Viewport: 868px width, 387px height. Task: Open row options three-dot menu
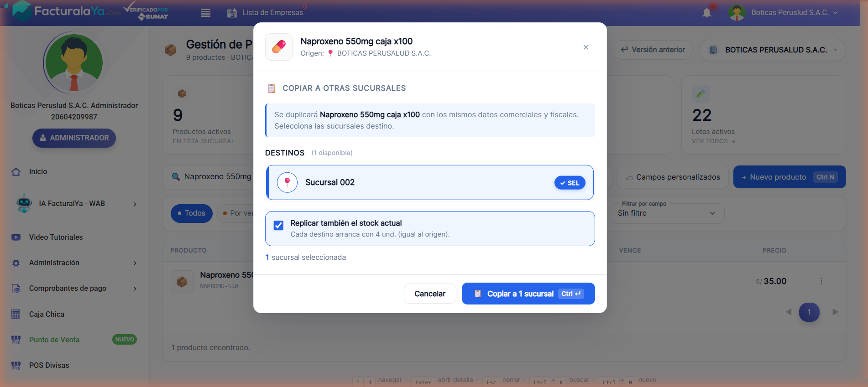pyautogui.click(x=821, y=281)
